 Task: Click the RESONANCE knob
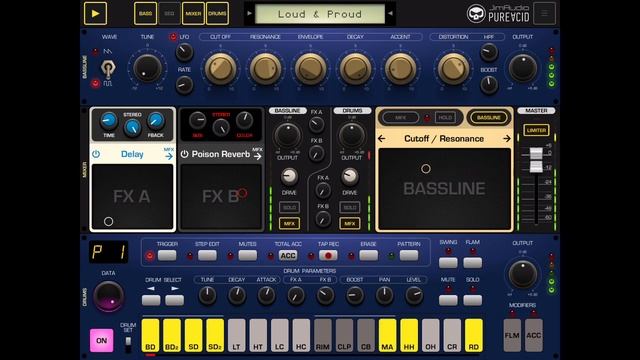pos(265,69)
